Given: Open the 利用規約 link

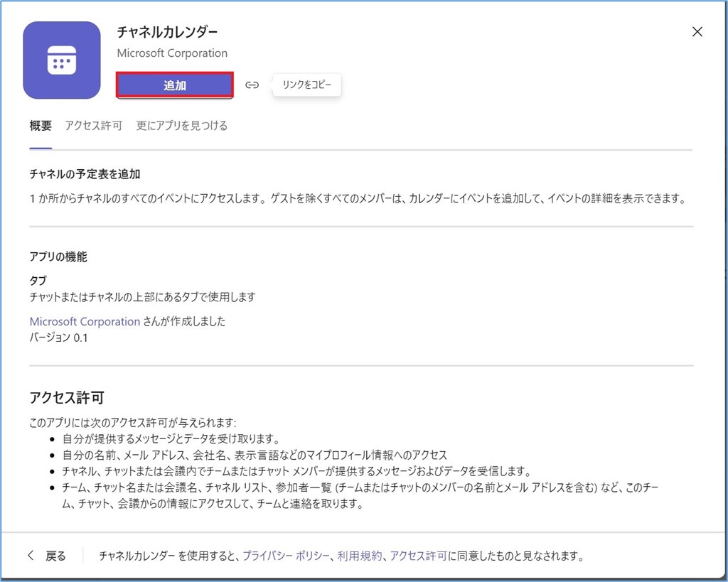Looking at the screenshot, I should [x=360, y=556].
